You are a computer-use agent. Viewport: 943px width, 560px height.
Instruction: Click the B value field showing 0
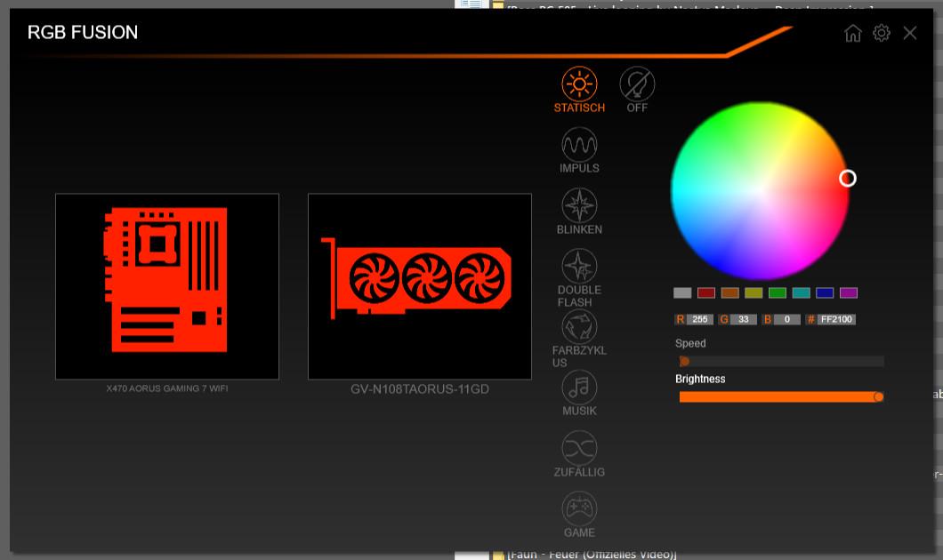(786, 319)
